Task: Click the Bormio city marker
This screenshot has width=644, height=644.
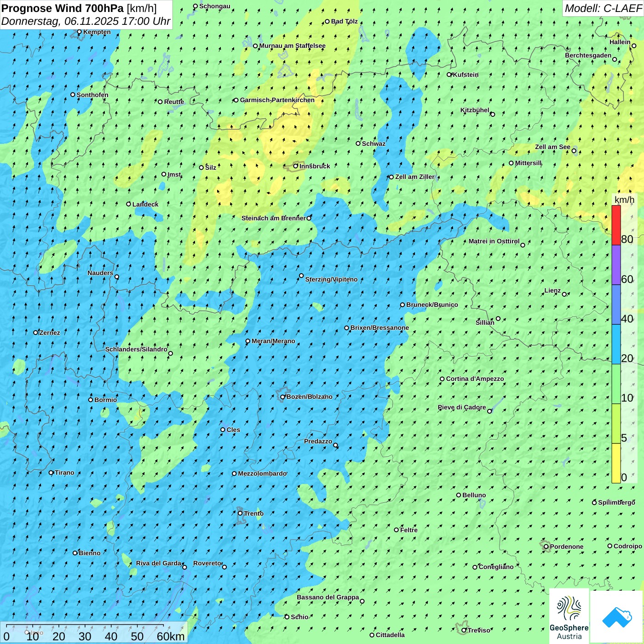Action: 91,400
